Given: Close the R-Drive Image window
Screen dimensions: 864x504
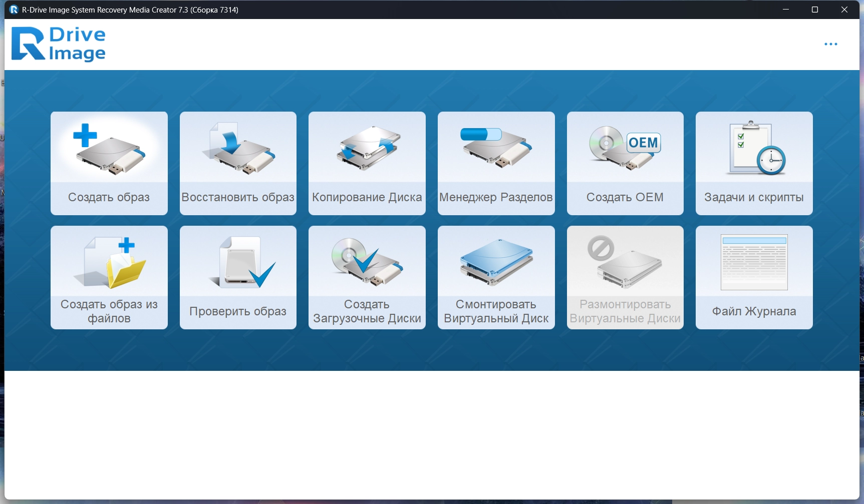Looking at the screenshot, I should [844, 10].
